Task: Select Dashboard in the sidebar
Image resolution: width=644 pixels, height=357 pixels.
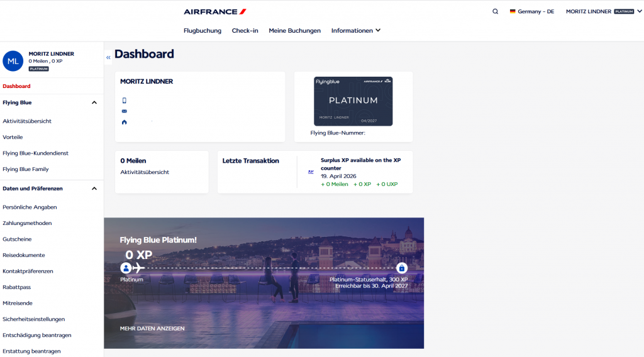Action: [16, 86]
